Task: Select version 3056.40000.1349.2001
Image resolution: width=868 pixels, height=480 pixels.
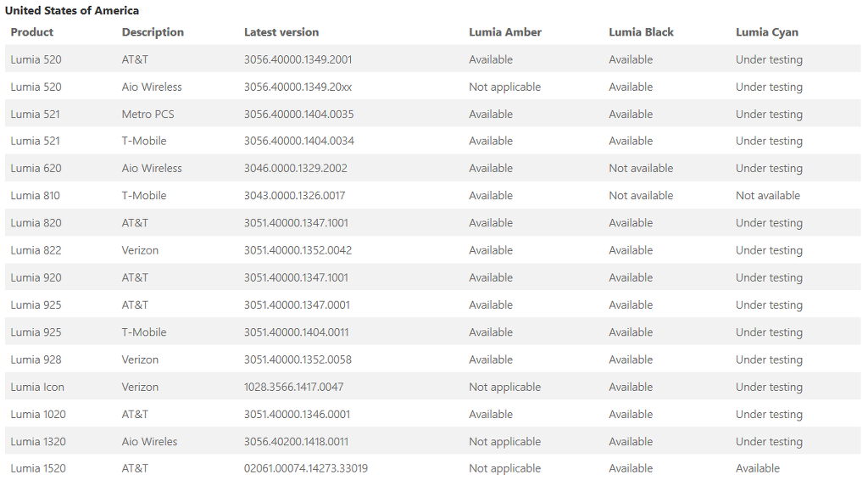Action: click(298, 59)
